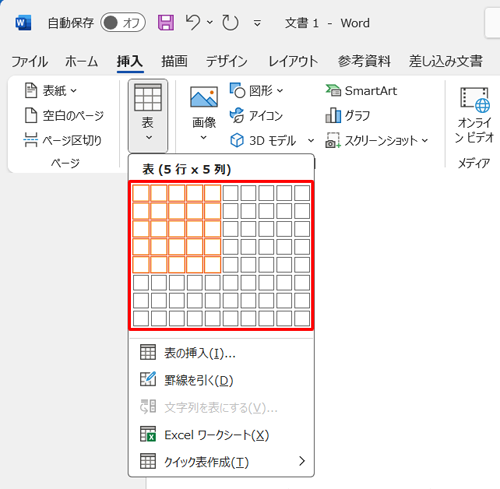
Task: Toggle the 自動保存 AutoSave switch
Action: coord(123,23)
